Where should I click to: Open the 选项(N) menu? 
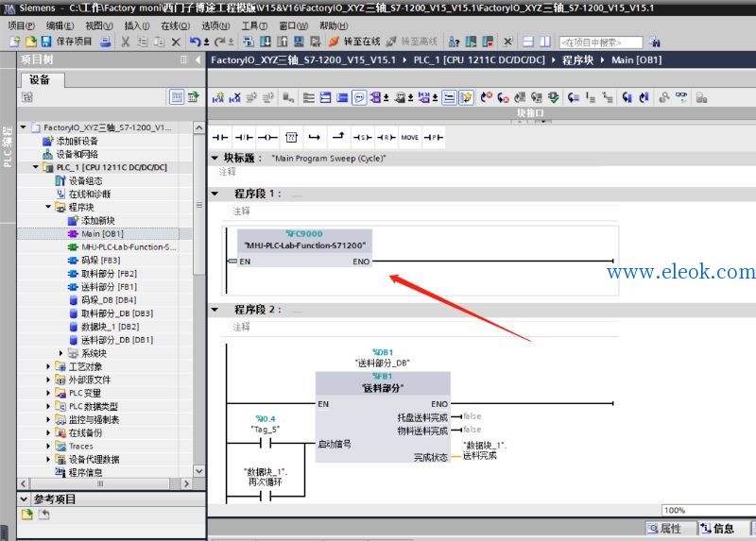[215, 25]
